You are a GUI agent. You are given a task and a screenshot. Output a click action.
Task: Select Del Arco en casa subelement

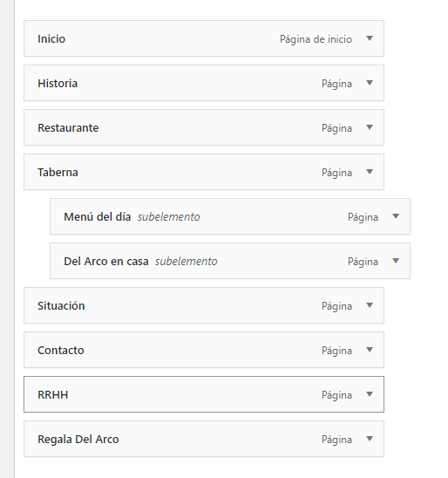(x=230, y=261)
